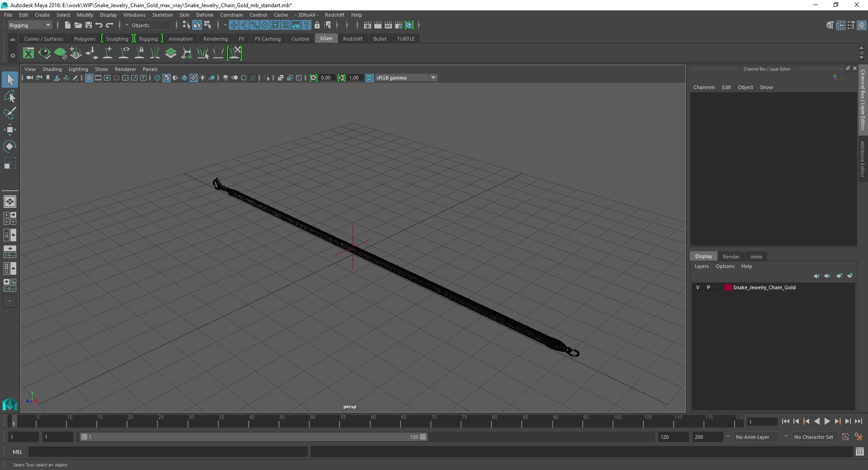Switch to the Anim layer tab

756,256
